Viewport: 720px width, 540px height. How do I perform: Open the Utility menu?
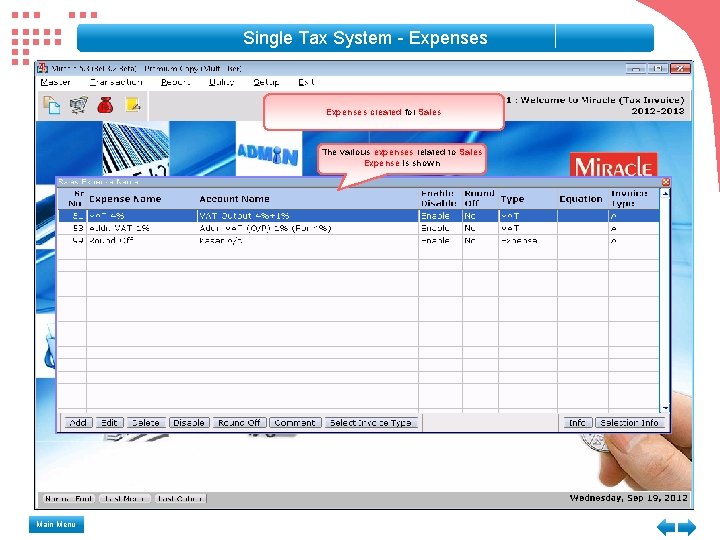click(221, 82)
